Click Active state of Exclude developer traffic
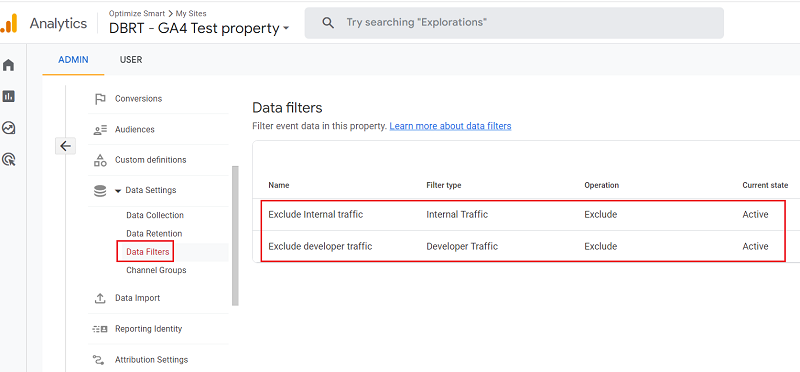Screen dimensions: 800x372 click(755, 246)
